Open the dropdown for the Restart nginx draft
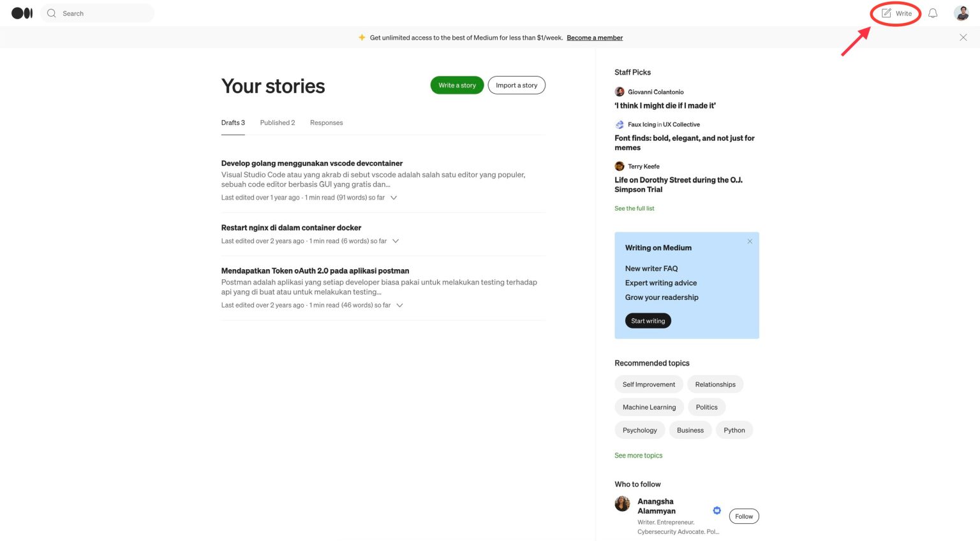Image resolution: width=980 pixels, height=541 pixels. click(x=396, y=241)
